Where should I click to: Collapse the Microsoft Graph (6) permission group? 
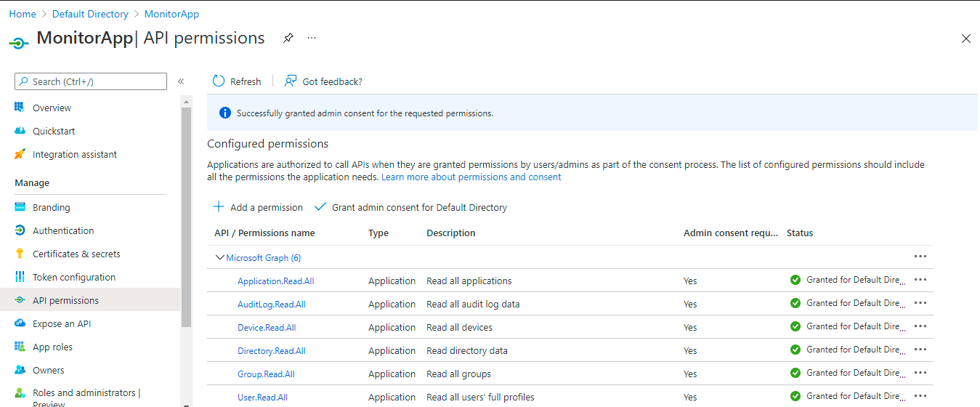220,257
